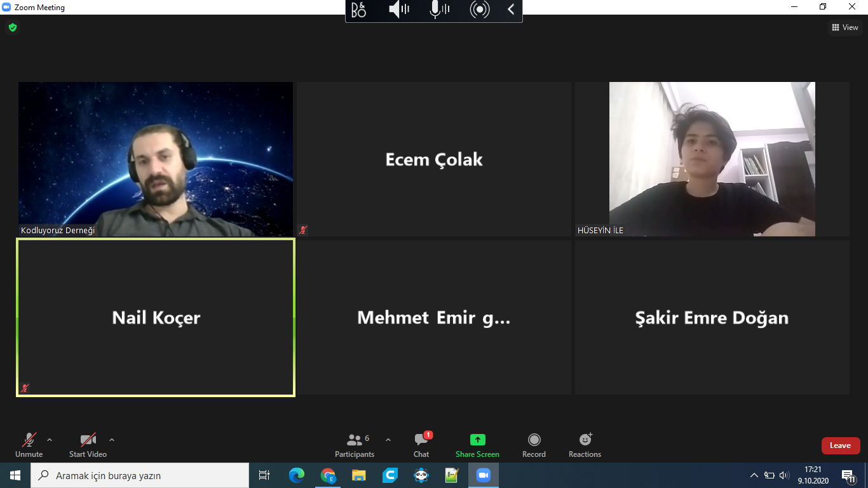Start recording with the Record button
Image resolution: width=868 pixels, height=488 pixels.
pyautogui.click(x=534, y=445)
